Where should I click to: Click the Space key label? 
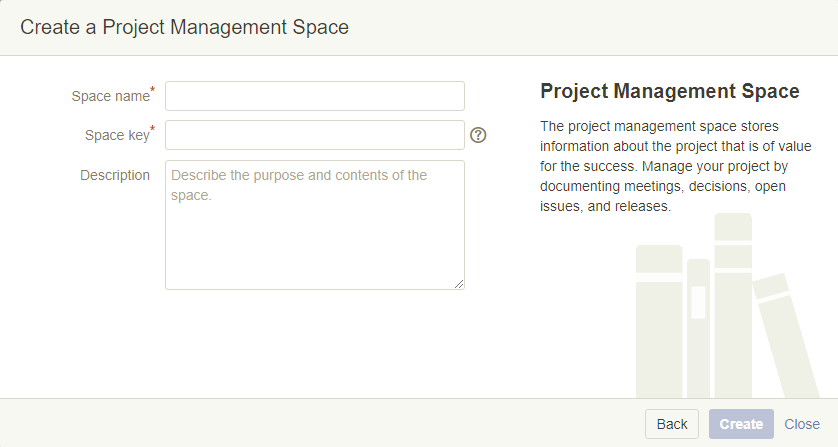(116, 135)
